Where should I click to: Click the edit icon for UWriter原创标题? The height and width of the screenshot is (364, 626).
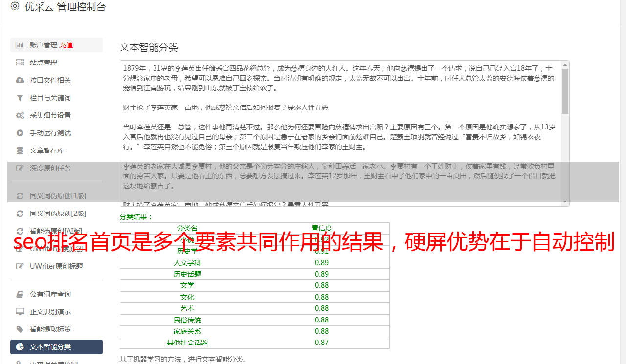pos(20,266)
